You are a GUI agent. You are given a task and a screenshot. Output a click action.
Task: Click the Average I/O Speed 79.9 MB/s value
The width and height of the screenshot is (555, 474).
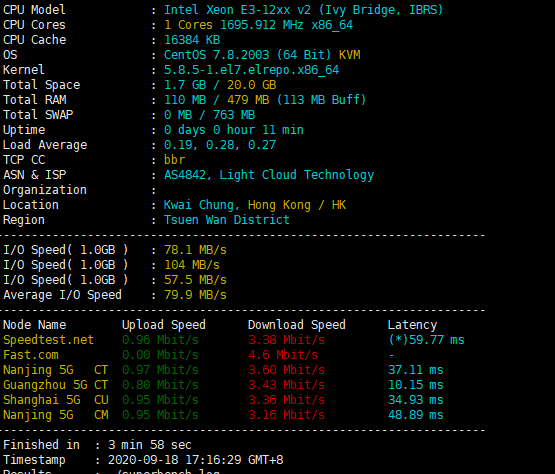coord(195,295)
